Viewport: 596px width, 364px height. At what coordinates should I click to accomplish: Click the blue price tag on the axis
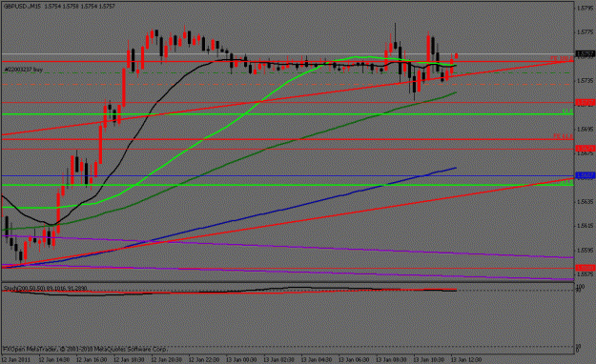[586, 175]
